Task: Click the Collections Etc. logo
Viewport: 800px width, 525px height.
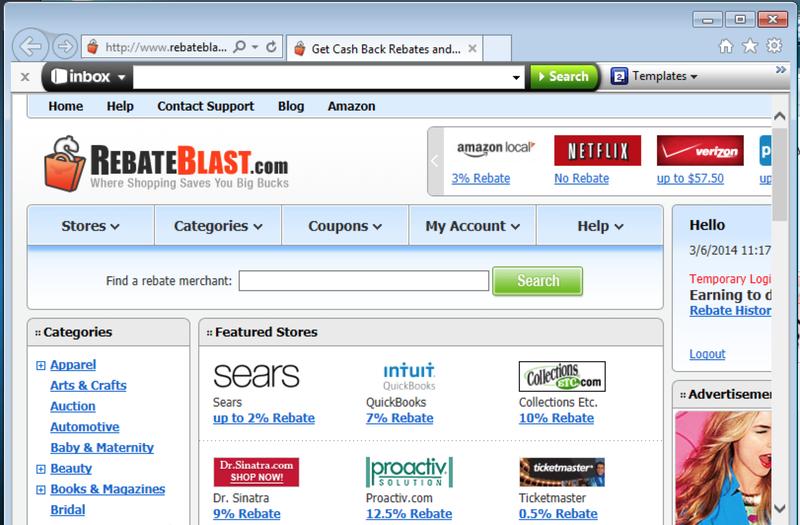Action: pos(562,377)
